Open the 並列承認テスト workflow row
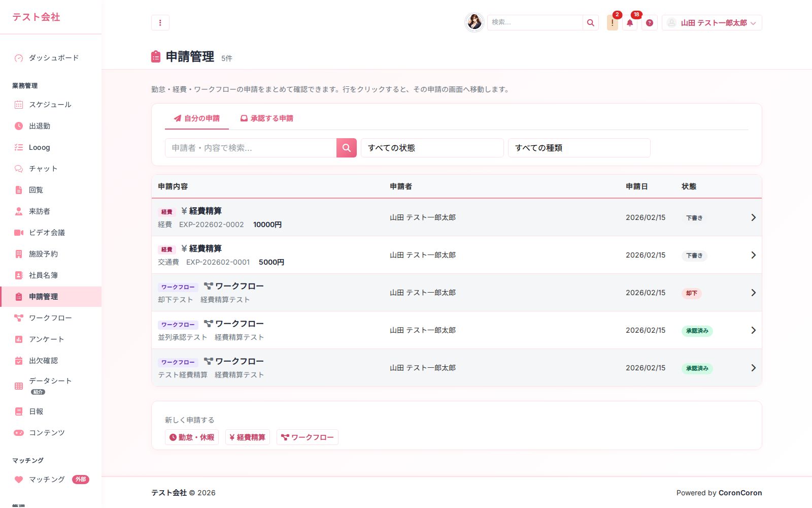The height and width of the screenshot is (508, 812). click(x=457, y=330)
